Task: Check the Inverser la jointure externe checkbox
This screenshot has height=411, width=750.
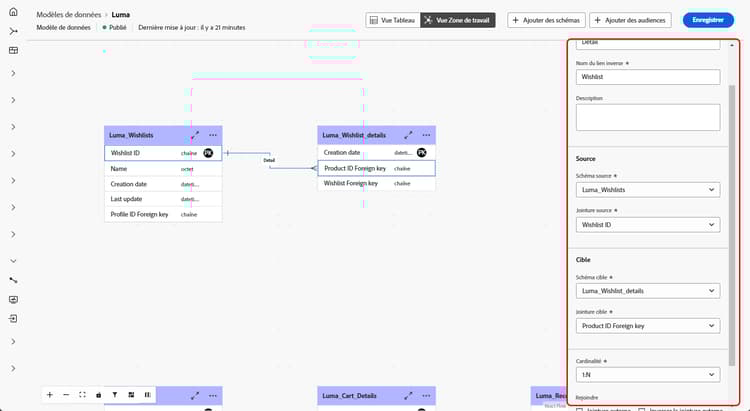Action: (x=642, y=410)
